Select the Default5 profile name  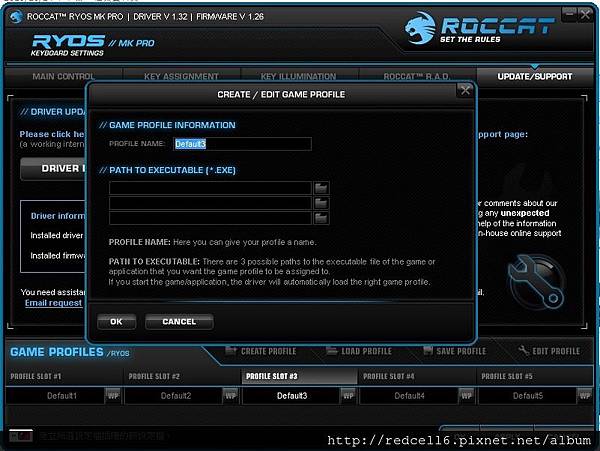[x=527, y=396]
